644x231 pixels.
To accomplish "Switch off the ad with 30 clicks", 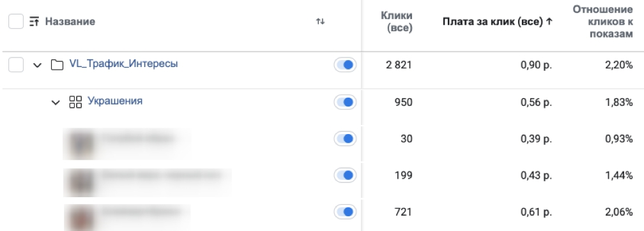I will click(345, 139).
